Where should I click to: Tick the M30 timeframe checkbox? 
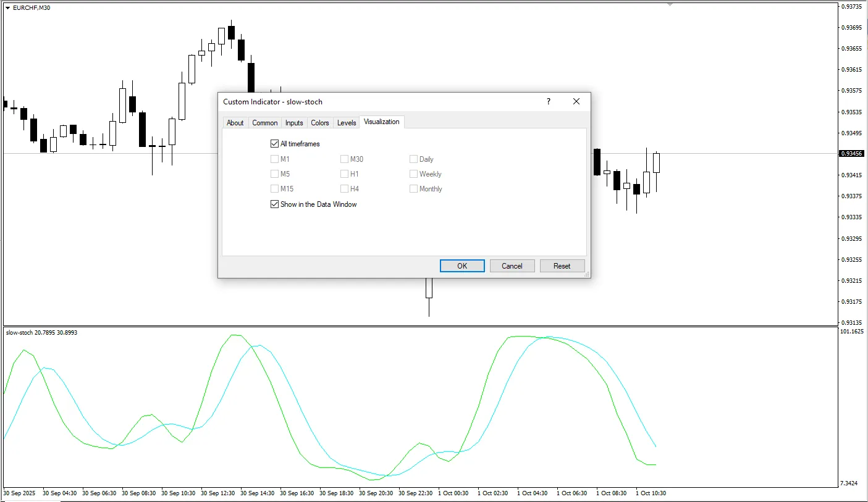pos(345,159)
